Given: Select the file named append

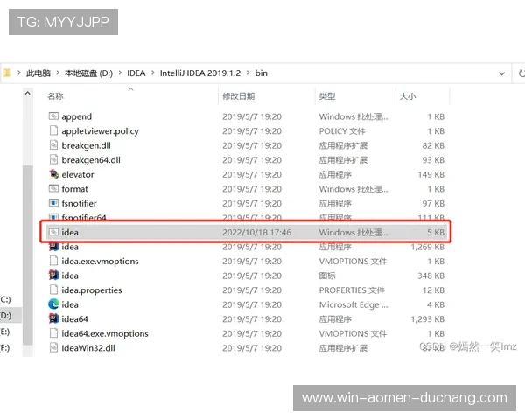Looking at the screenshot, I should 77,116.
